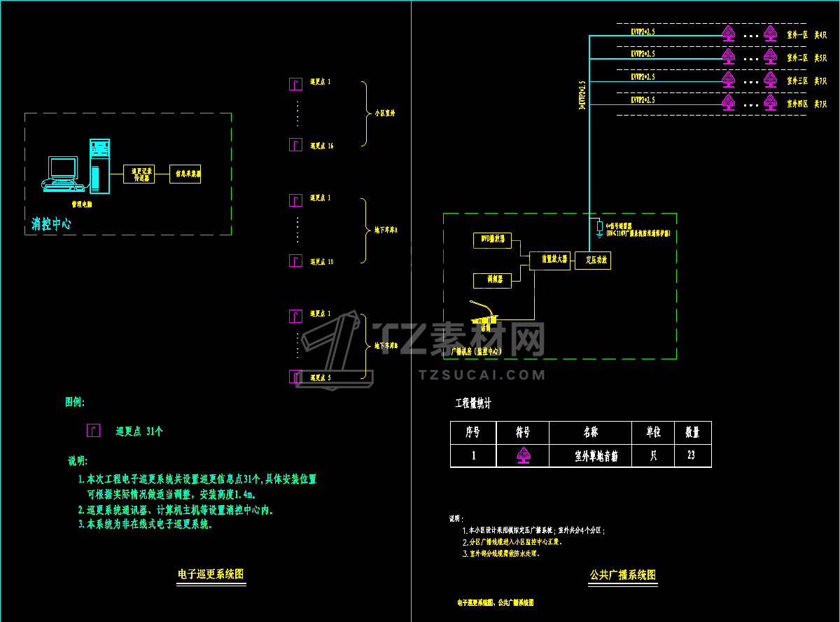Click the speaker symbol nearest the 室外三区 label
The height and width of the screenshot is (622, 840).
tap(770, 79)
